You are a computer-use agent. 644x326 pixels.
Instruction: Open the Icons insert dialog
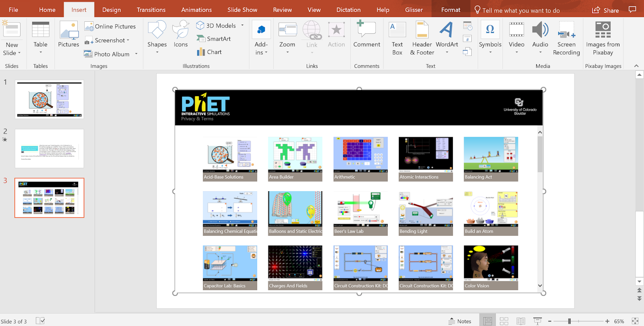coord(181,35)
